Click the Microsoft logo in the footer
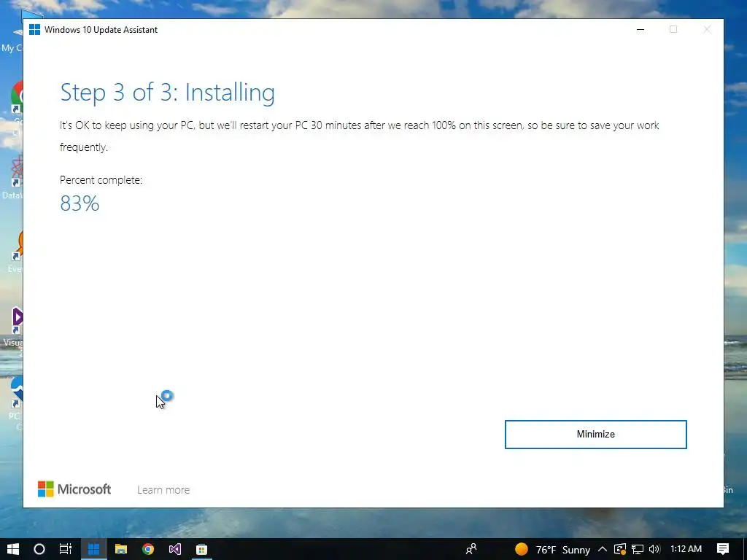Image resolution: width=747 pixels, height=560 pixels. [74, 489]
